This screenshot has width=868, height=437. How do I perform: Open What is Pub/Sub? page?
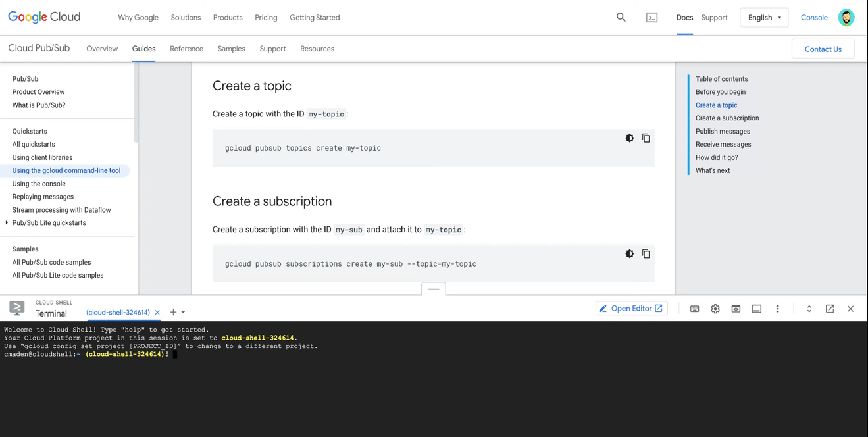(x=39, y=105)
